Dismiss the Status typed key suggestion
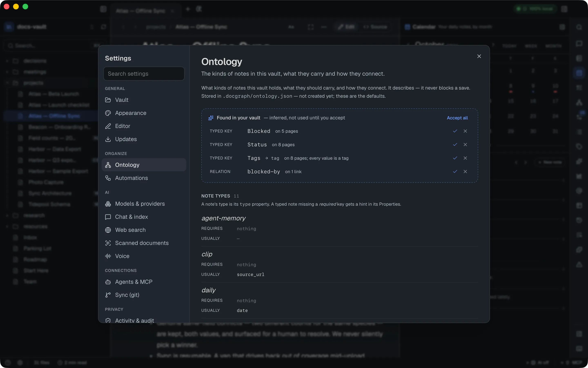 465,145
